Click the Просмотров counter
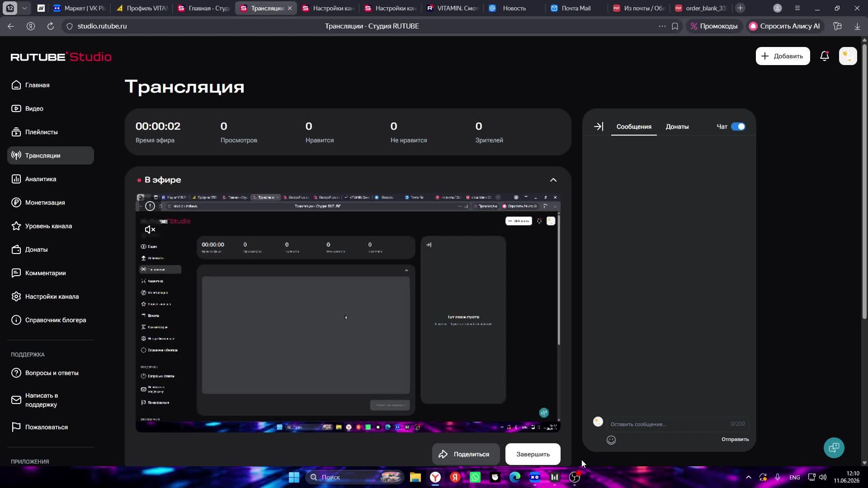 click(x=239, y=132)
